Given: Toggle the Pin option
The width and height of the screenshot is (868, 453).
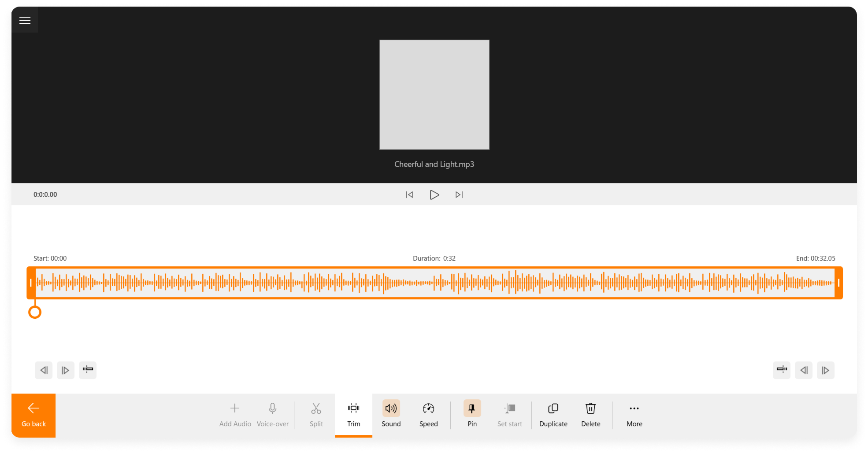Looking at the screenshot, I should [x=472, y=415].
